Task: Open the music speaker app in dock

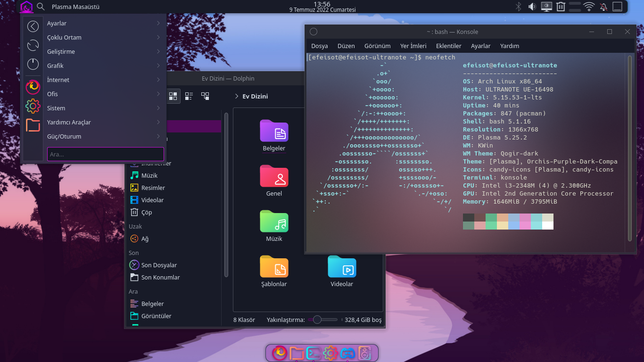Action: click(364, 353)
